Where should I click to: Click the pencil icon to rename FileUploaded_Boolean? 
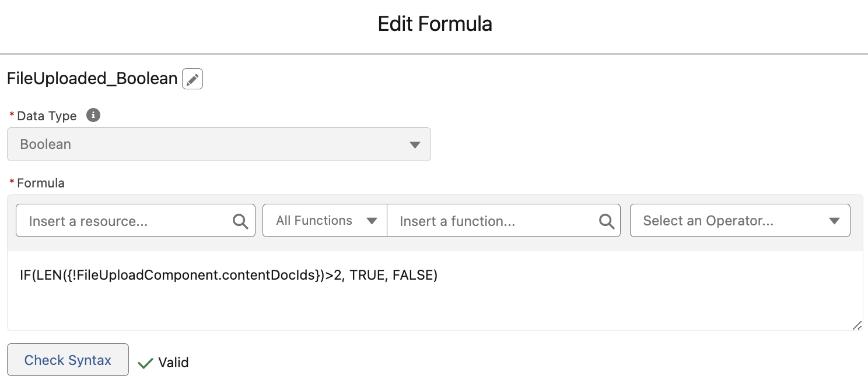pos(193,78)
